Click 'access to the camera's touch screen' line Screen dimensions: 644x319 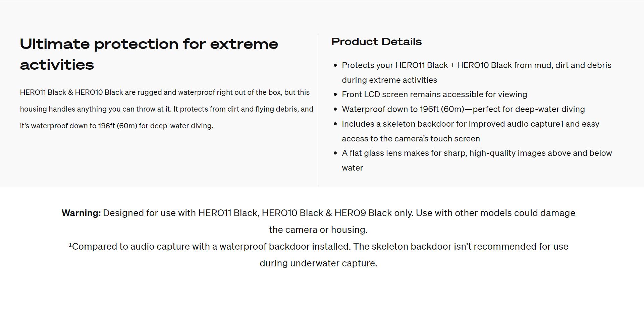[x=411, y=139]
